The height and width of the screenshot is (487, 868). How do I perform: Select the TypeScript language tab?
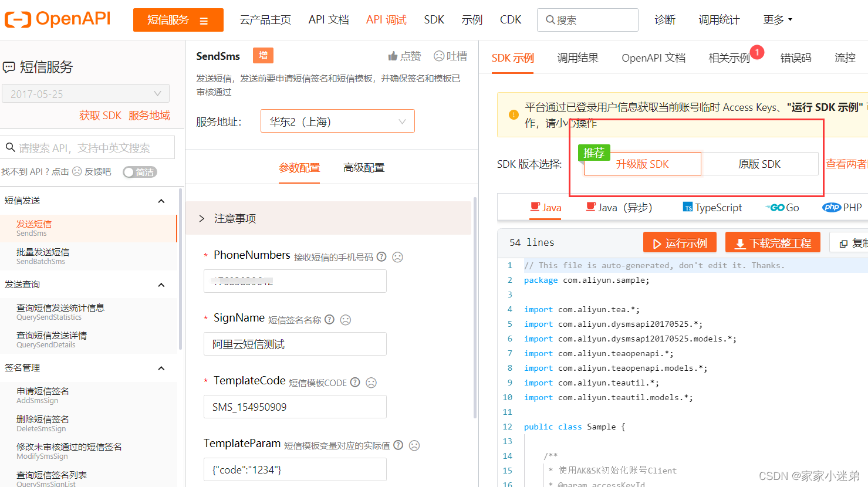point(712,207)
